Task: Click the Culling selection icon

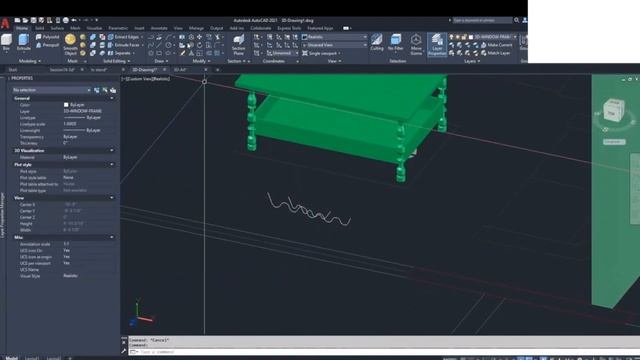Action: [377, 42]
